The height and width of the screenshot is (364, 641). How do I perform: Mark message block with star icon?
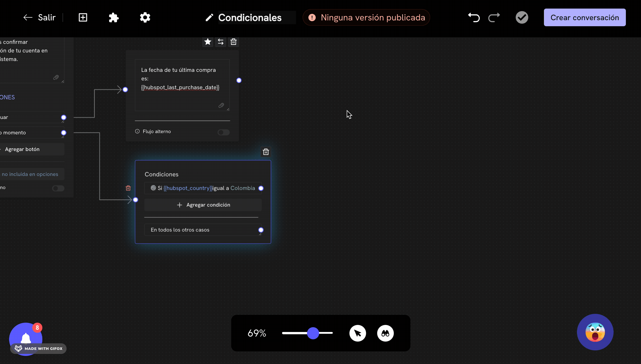208,42
